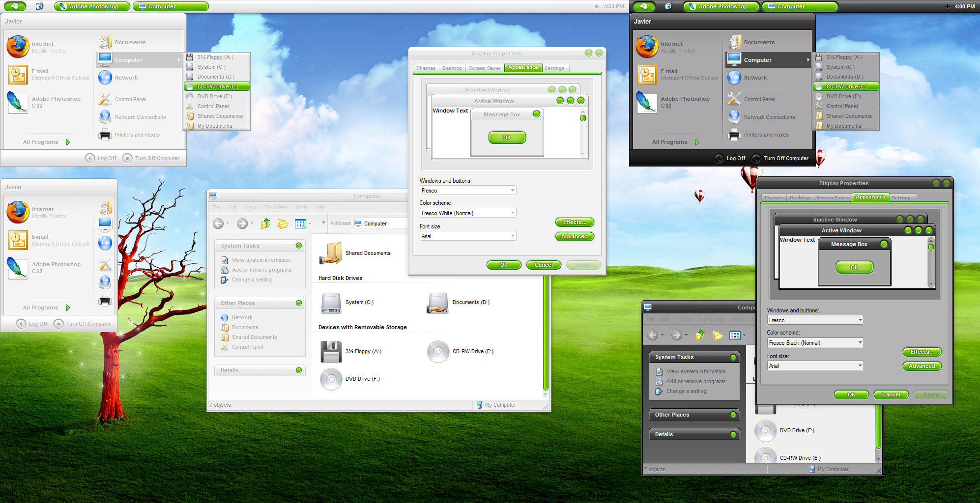Select highlighted CD-RW Drive (E:) in white submenu
The height and width of the screenshot is (503, 980).
pyautogui.click(x=217, y=86)
